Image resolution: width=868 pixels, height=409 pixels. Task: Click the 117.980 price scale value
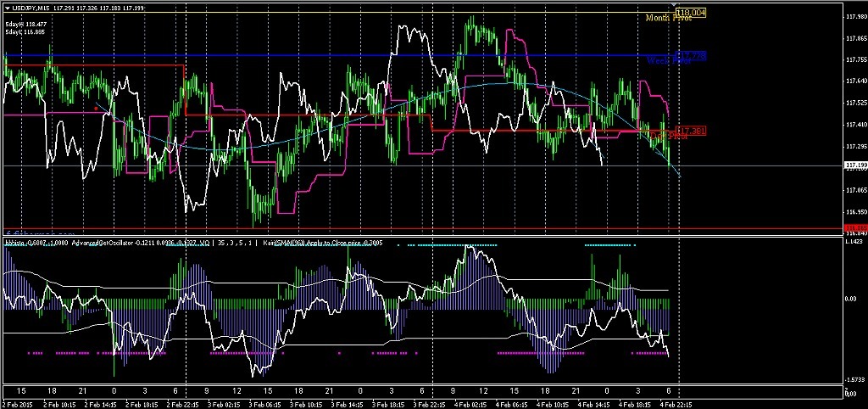pyautogui.click(x=855, y=17)
